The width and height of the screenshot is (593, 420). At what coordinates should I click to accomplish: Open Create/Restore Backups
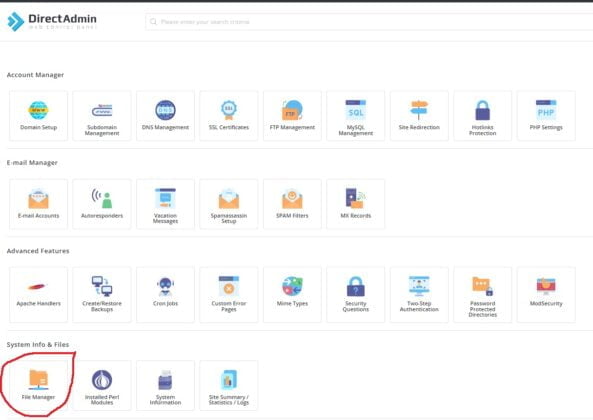(102, 295)
